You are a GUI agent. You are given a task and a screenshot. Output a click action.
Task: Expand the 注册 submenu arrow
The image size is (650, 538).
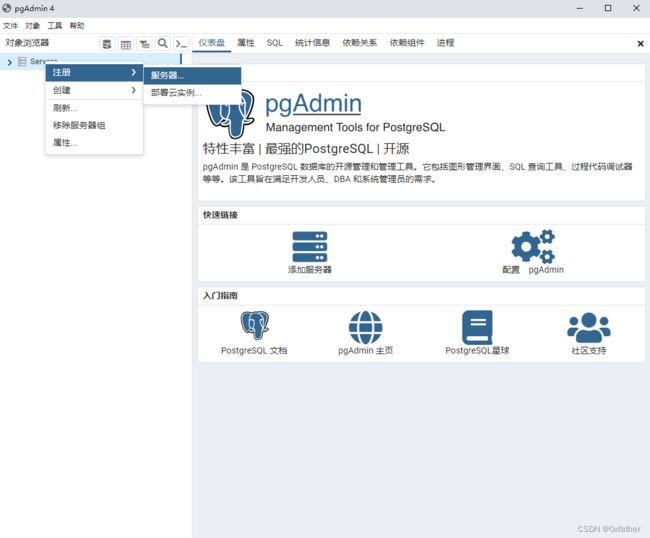point(133,73)
